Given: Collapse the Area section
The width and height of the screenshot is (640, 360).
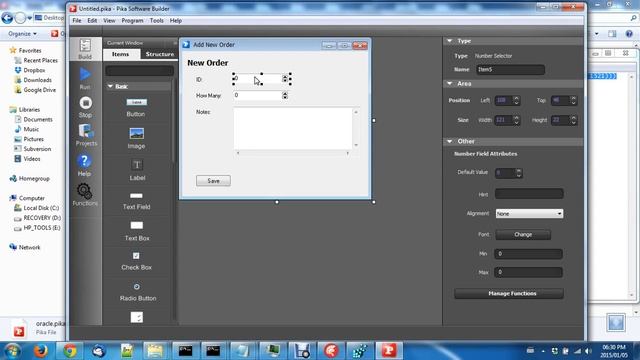Looking at the screenshot, I should tap(450, 84).
